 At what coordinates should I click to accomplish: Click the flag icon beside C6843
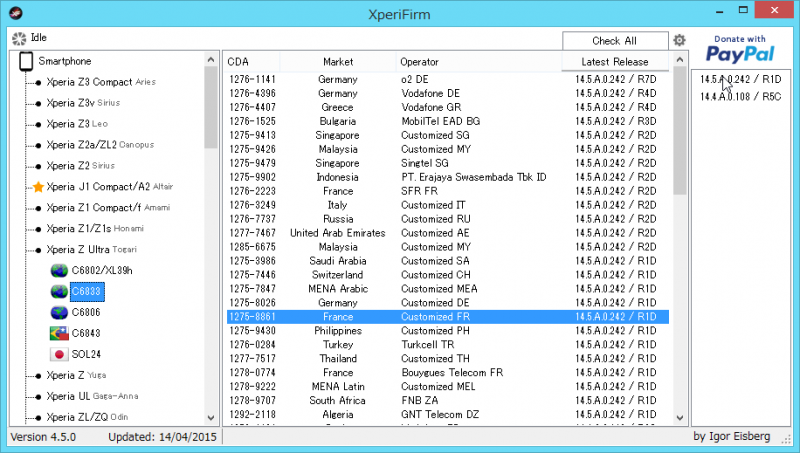[x=59, y=333]
